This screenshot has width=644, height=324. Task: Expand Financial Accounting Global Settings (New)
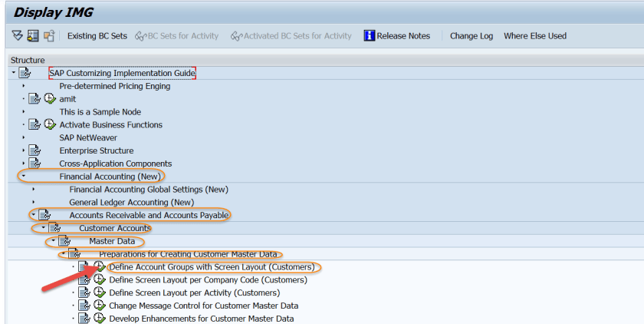(33, 189)
